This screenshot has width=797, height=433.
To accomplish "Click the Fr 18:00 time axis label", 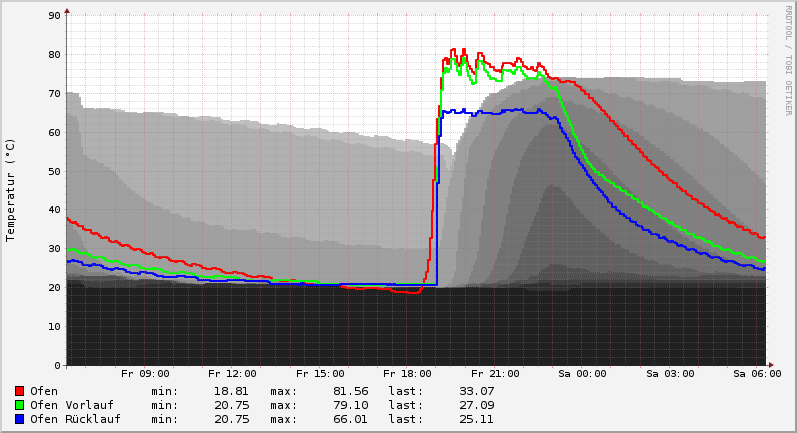I will pyautogui.click(x=407, y=374).
